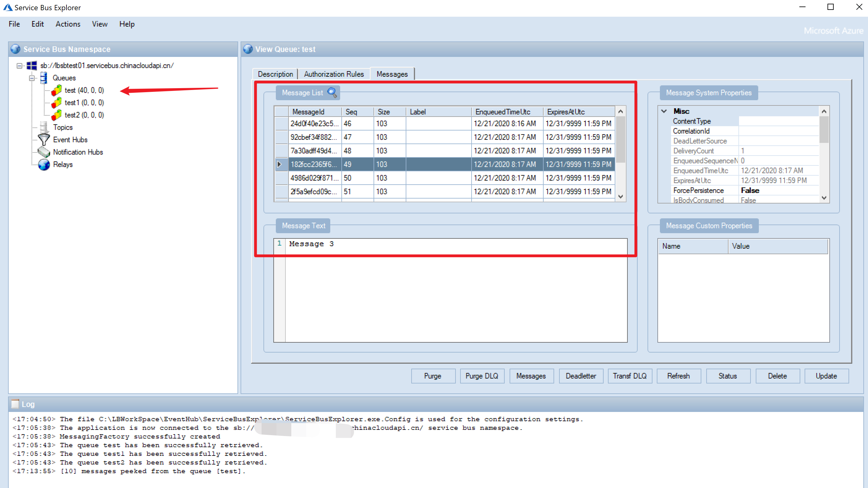This screenshot has width=868, height=488.
Task: Click the Topics folder icon
Action: 44,127
